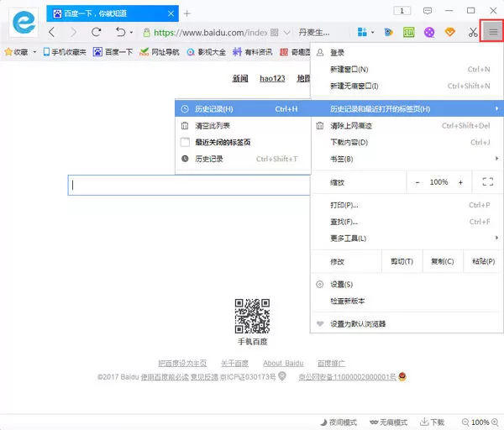Choose 打印(P)... menu item
Image resolution: width=504 pixels, height=430 pixels.
click(407, 205)
